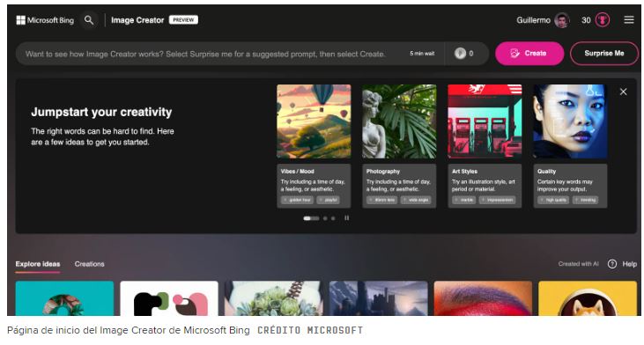Click the Art Styles card heading
This screenshot has height=345, width=644.
(x=464, y=171)
